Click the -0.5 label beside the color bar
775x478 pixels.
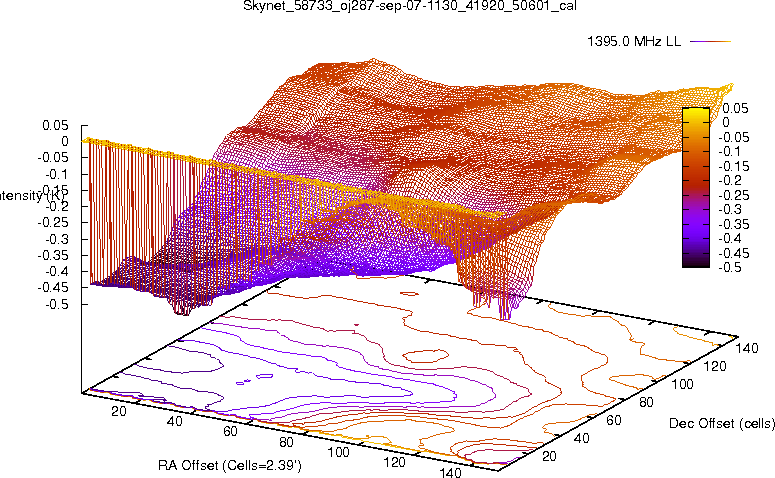click(730, 267)
